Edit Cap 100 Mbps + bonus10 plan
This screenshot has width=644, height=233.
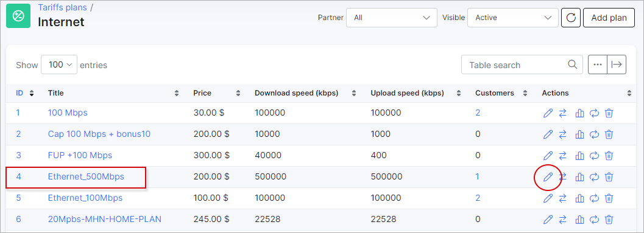click(x=548, y=134)
